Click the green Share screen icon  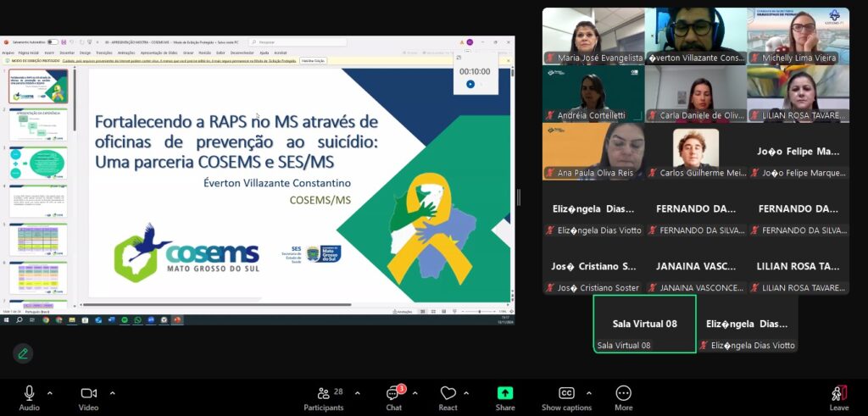(x=505, y=393)
